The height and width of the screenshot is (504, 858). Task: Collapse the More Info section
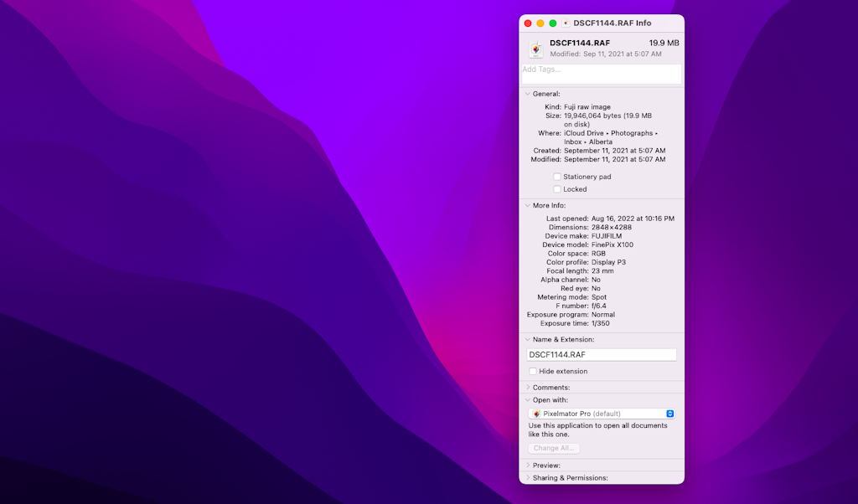(525, 205)
